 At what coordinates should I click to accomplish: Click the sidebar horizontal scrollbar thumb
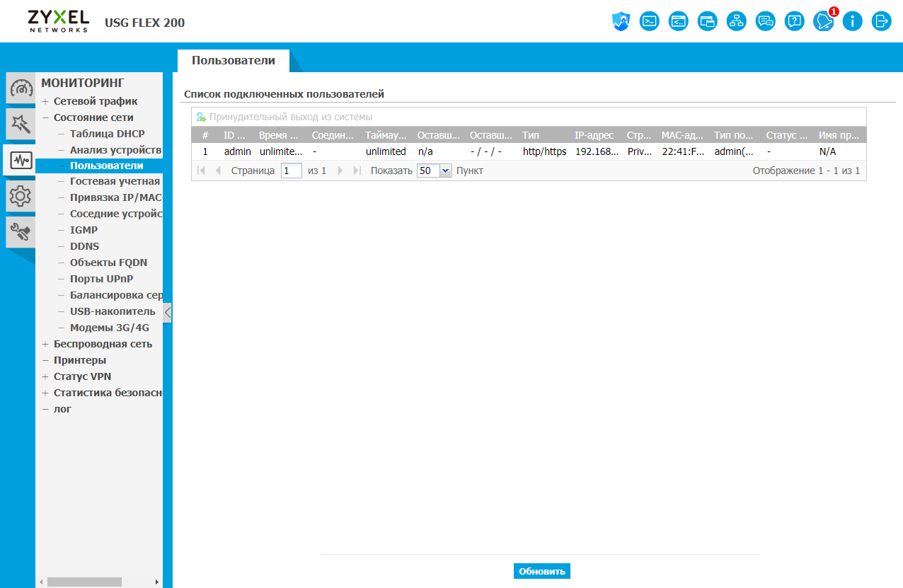pos(84,582)
